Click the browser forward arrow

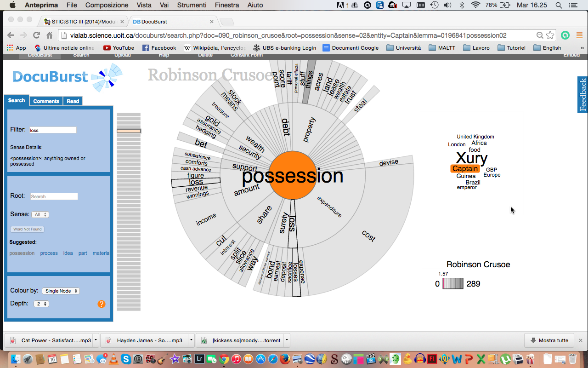(23, 35)
